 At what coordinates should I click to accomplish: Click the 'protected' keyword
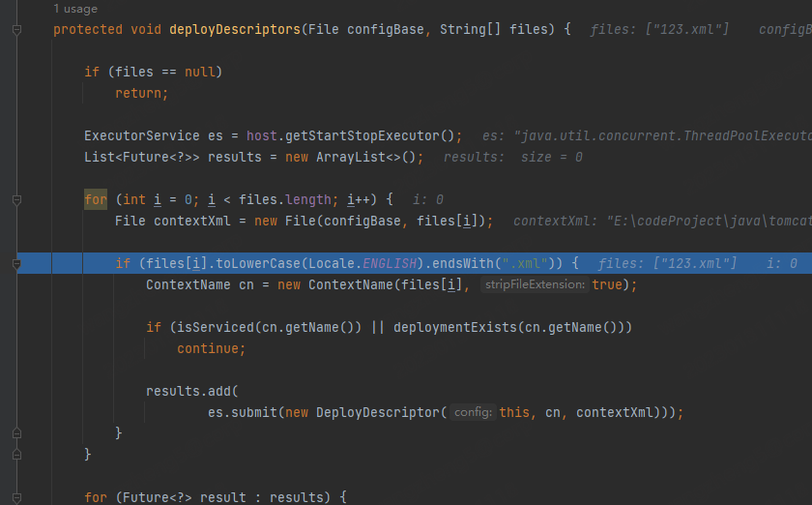point(88,30)
